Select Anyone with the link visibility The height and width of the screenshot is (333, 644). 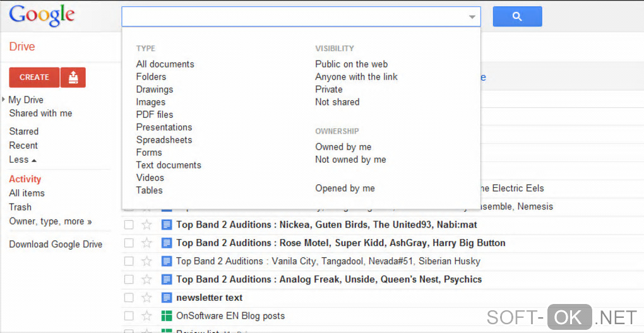point(357,77)
